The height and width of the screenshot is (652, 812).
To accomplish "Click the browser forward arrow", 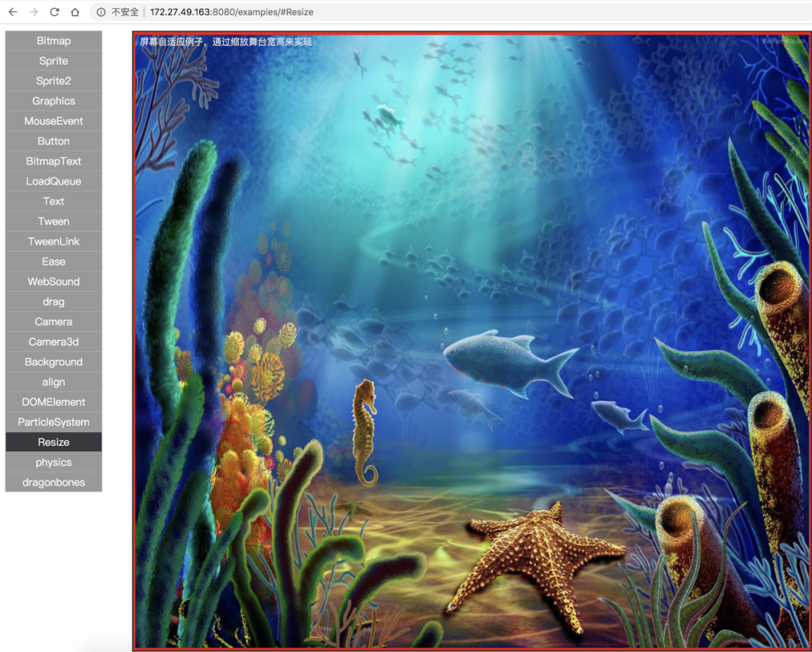I will (x=34, y=12).
